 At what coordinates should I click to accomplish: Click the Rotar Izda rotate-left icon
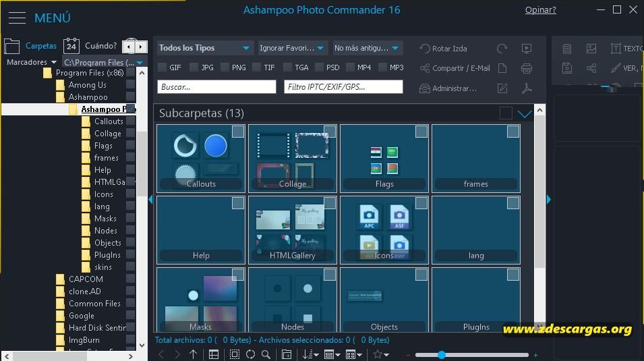pos(425,49)
